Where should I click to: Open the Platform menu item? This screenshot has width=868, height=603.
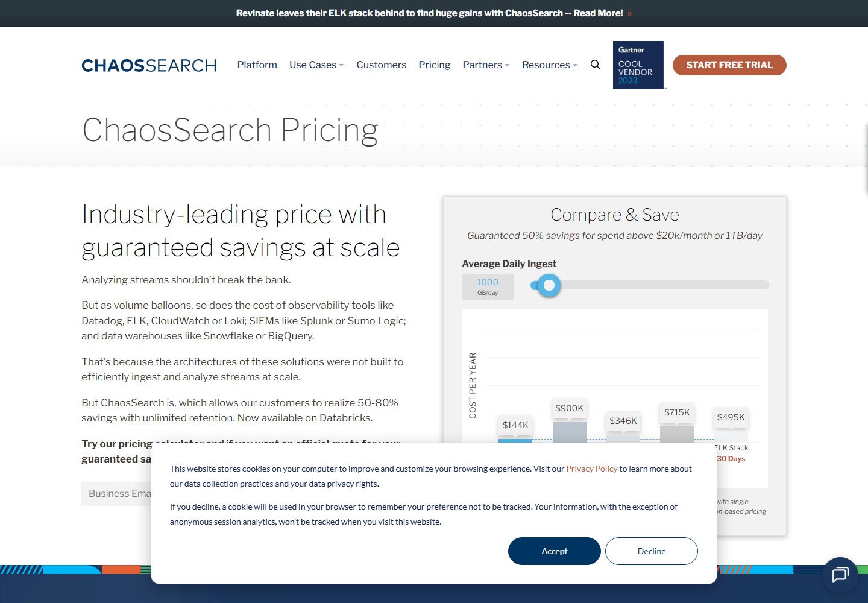click(257, 65)
